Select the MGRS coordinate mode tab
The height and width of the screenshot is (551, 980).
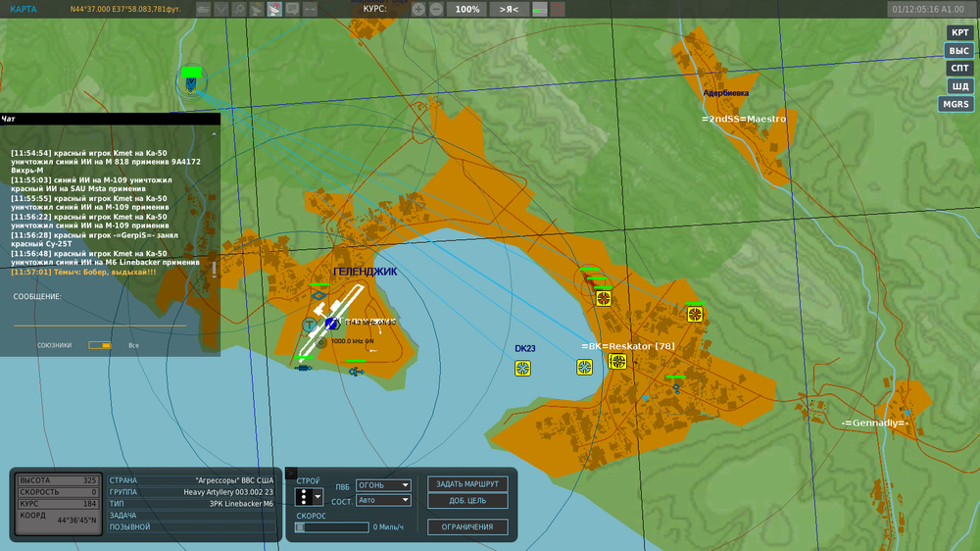955,105
